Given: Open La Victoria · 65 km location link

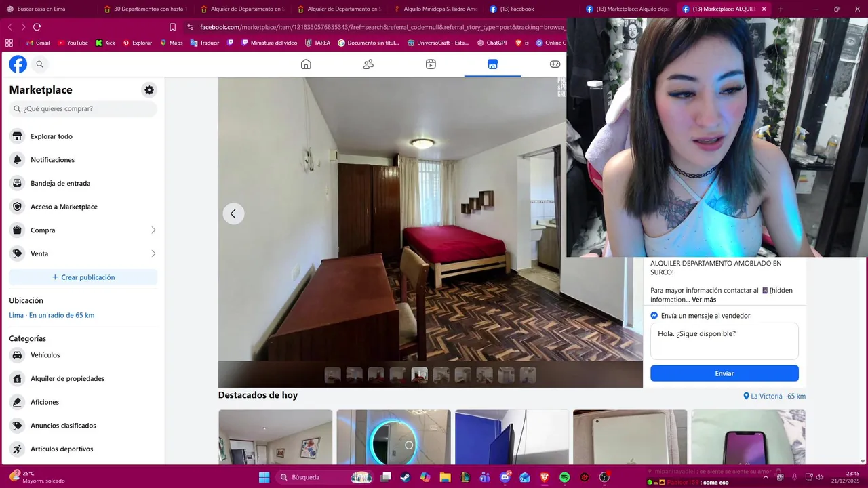Looking at the screenshot, I should tap(774, 396).
